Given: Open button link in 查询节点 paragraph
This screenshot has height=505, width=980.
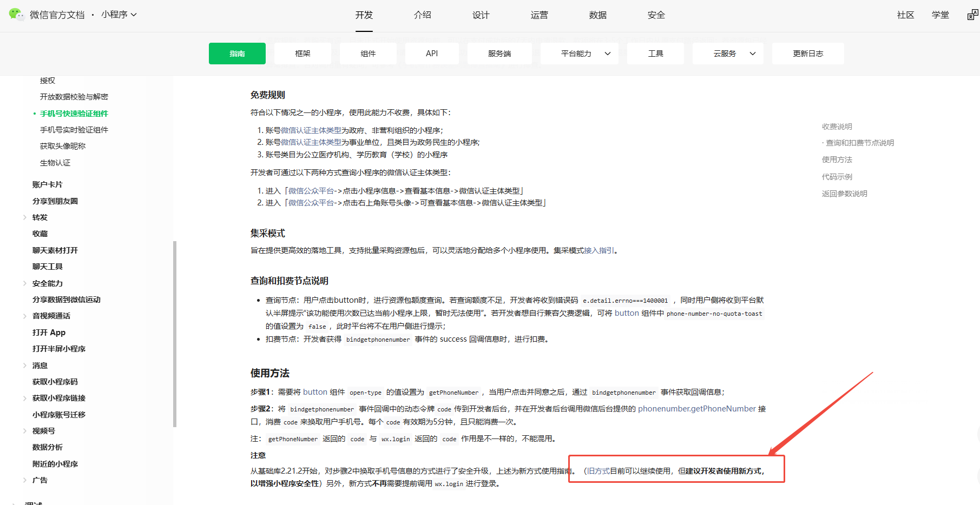Looking at the screenshot, I should [x=627, y=313].
